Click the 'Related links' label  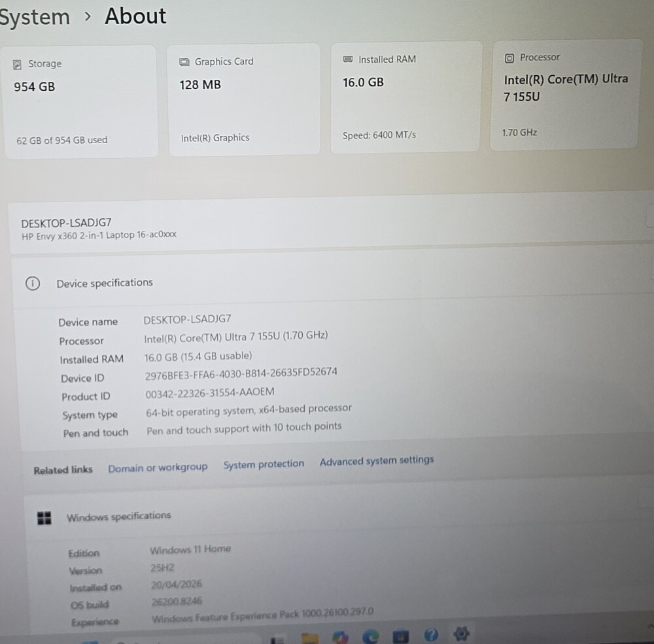(63, 470)
